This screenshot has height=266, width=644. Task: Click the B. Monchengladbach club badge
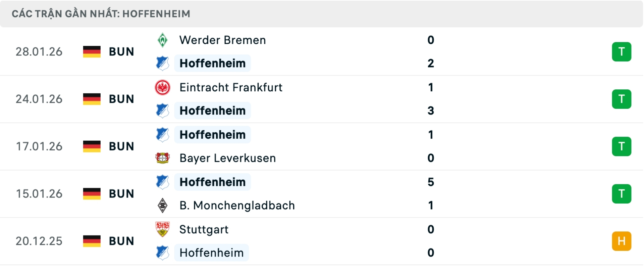point(163,206)
